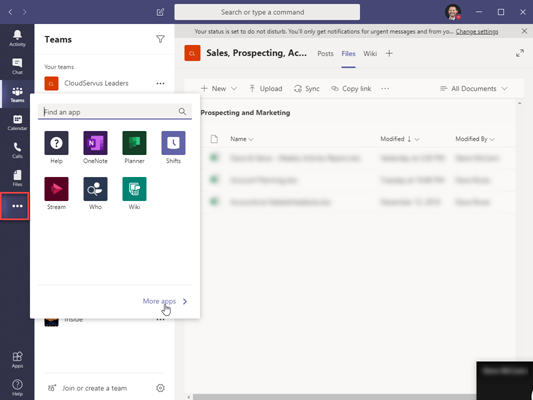The image size is (533, 400).
Task: Open the Name column sort dropdown
Action: coord(242,139)
